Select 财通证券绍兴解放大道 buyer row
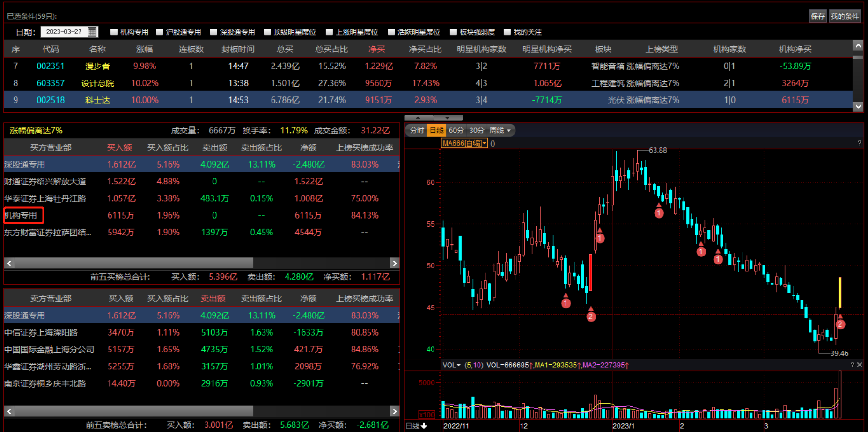 coord(201,181)
